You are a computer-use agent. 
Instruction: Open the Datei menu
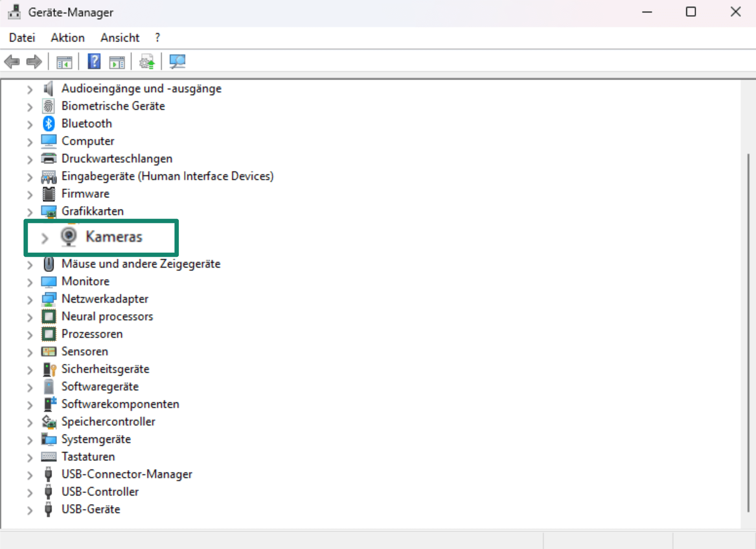click(22, 38)
